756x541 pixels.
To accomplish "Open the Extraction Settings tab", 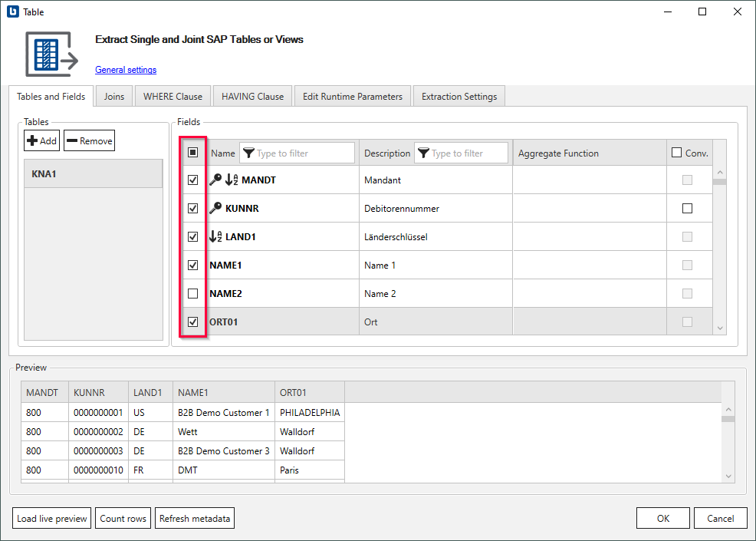I will [459, 97].
